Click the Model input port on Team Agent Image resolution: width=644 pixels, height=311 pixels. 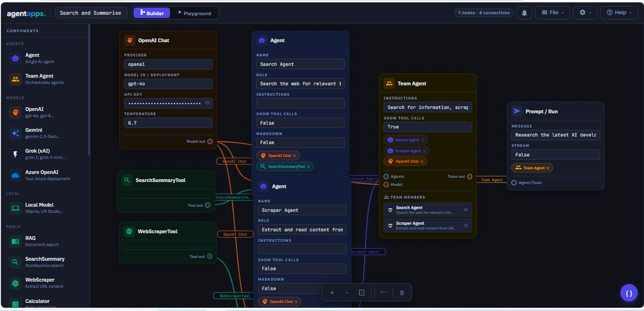pos(386,184)
